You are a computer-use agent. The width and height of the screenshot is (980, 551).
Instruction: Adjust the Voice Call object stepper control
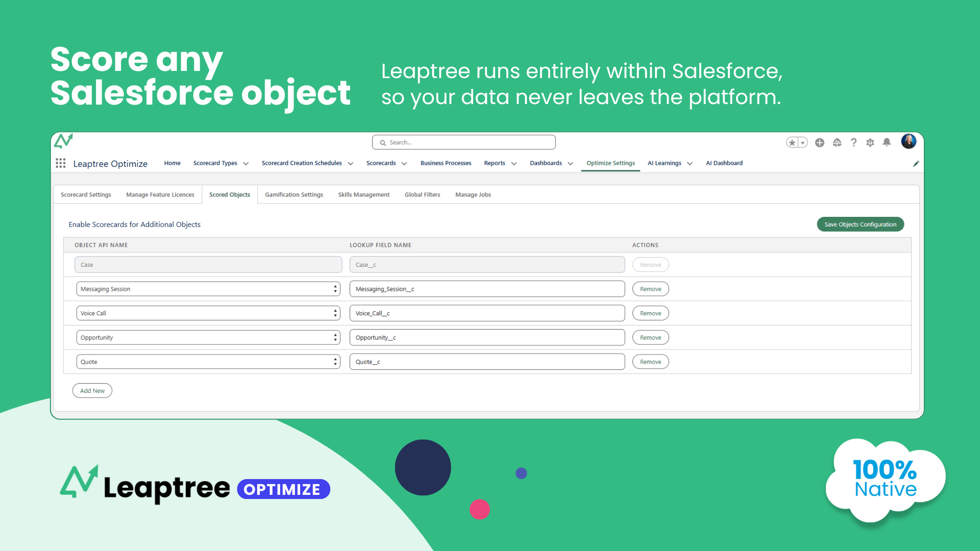pyautogui.click(x=335, y=313)
